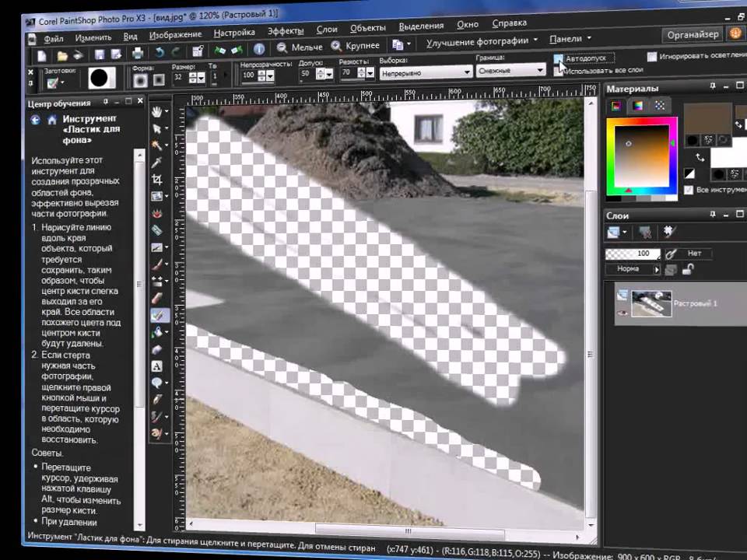Viewport: 747px width, 560px height.
Task: Click the Undo arrow icon
Action: coord(160,52)
